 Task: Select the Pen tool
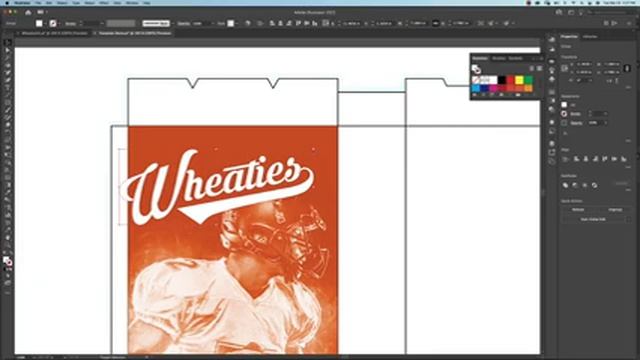pyautogui.click(x=7, y=73)
